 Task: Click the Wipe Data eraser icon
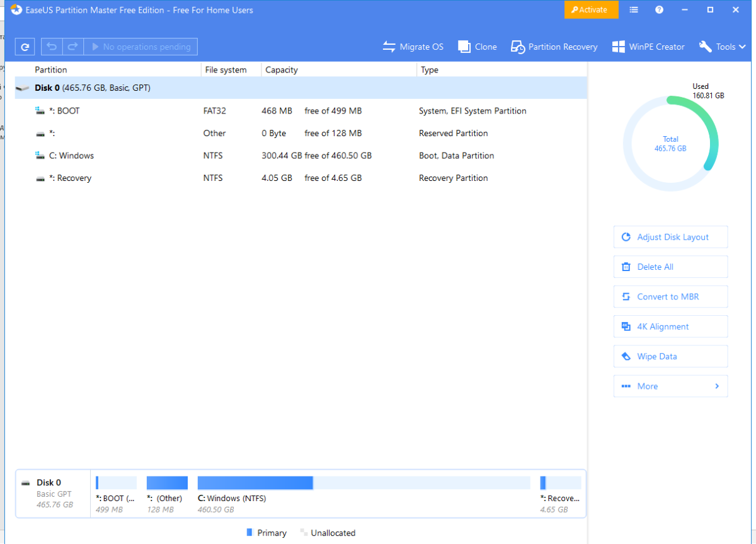point(626,356)
